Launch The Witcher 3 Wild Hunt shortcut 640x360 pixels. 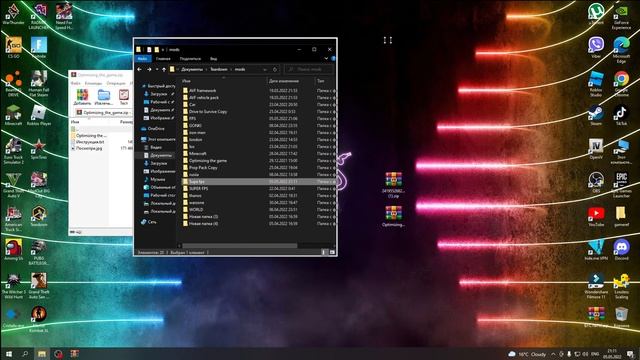pos(13,286)
